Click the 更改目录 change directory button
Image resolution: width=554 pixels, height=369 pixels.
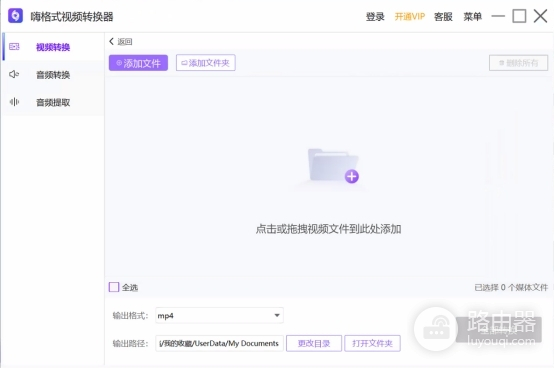[314, 343]
